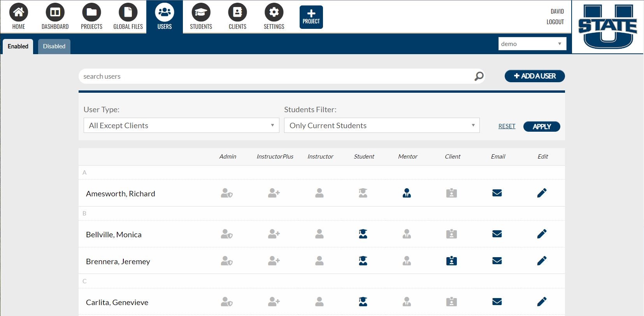This screenshot has width=644, height=316.
Task: Enable Mentor role for Bellville, Monica
Action: coord(407,234)
